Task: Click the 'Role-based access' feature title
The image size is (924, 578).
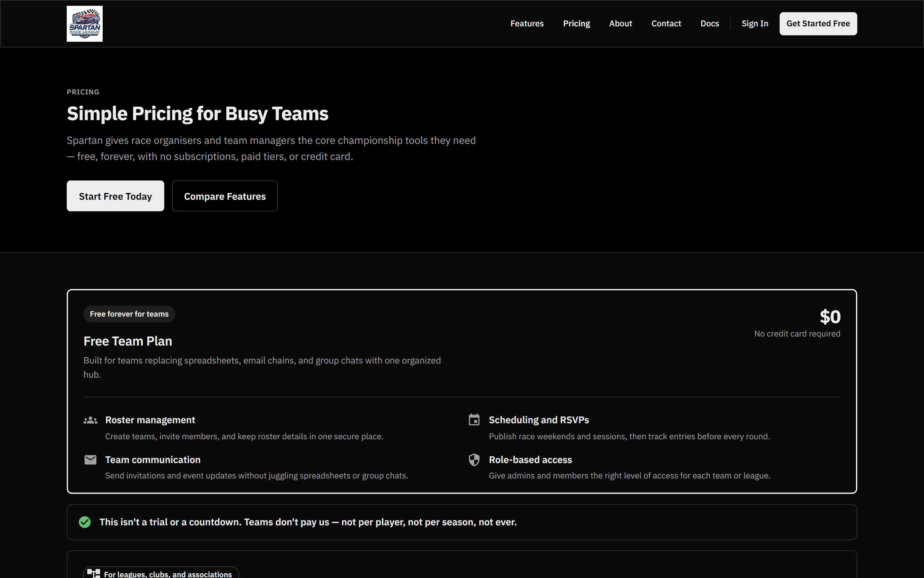Action: pos(530,460)
